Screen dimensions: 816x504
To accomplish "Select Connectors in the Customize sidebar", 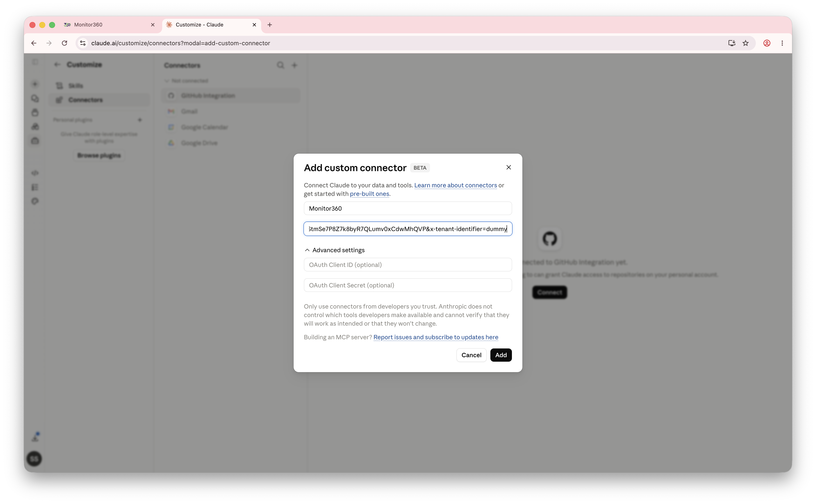I will [99, 100].
